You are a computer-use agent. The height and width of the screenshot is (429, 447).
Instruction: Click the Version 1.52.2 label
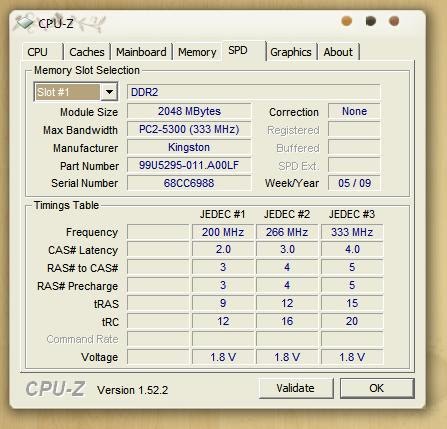pyautogui.click(x=132, y=390)
